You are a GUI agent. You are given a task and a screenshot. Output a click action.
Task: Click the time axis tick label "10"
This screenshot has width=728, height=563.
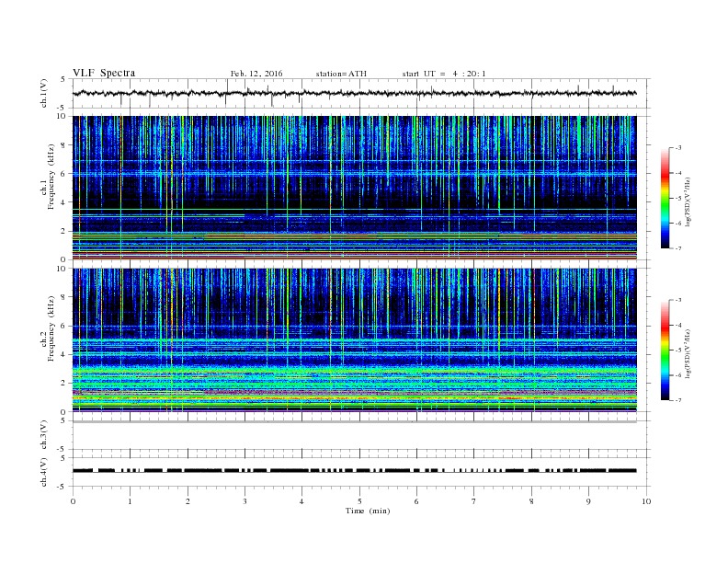[646, 501]
